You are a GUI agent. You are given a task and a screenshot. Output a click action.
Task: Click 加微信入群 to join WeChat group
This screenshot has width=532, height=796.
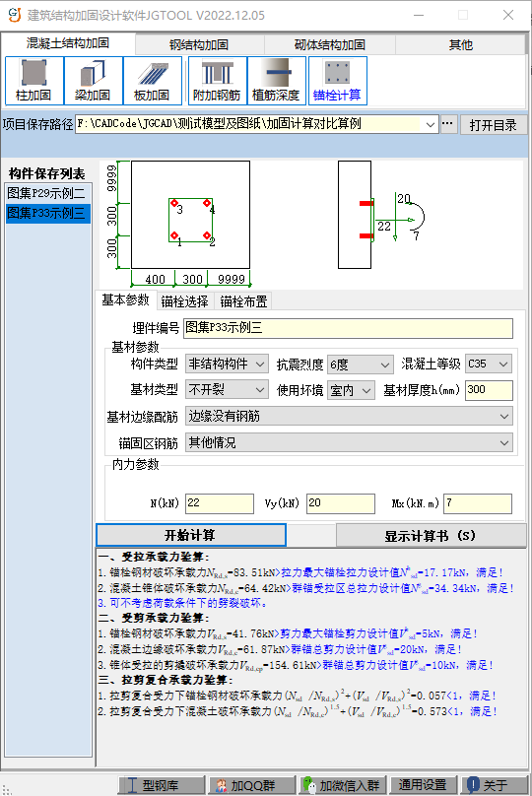coord(342,785)
